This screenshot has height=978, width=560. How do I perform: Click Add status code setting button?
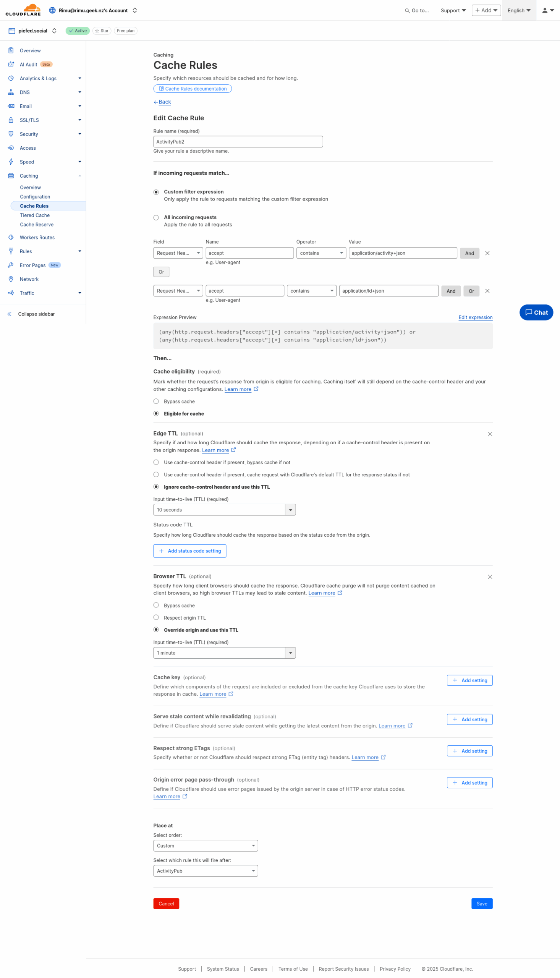[x=189, y=551]
